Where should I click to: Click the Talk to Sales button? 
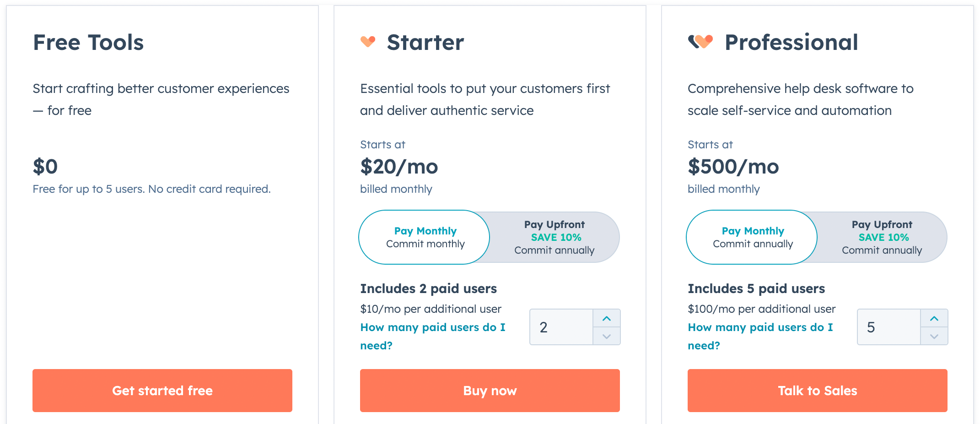pyautogui.click(x=818, y=391)
